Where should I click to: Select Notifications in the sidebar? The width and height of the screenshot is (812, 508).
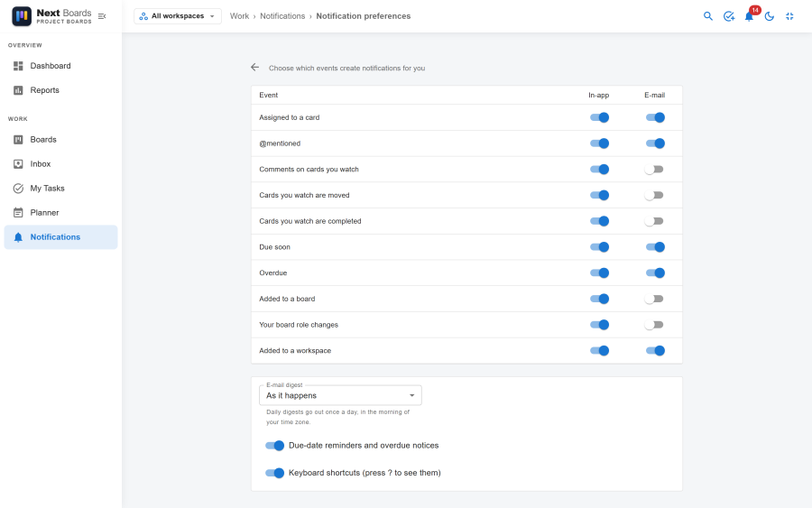tap(60, 237)
